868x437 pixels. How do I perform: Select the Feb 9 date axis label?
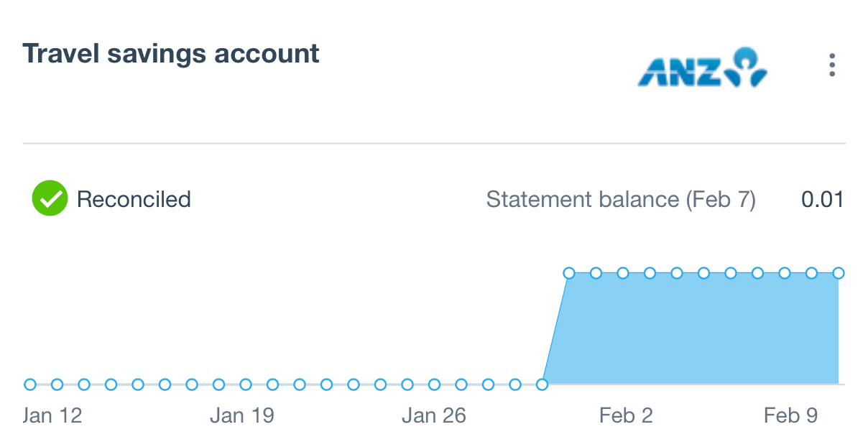[x=791, y=415]
